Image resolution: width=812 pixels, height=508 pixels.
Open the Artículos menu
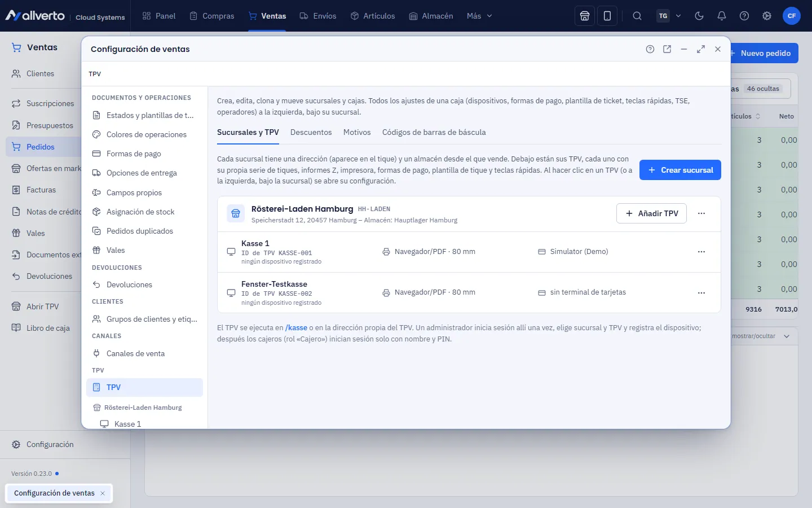tap(373, 16)
